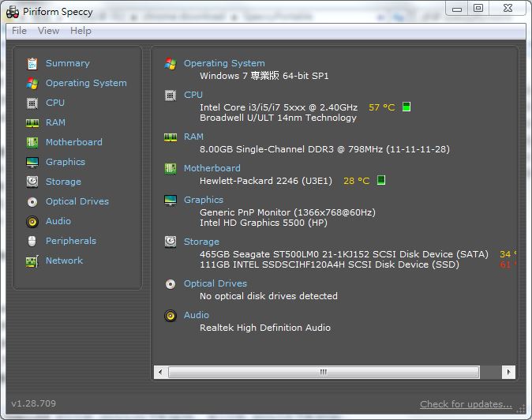Click the Optical Drives disc icon in sidebar
The image size is (532, 420).
click(x=32, y=202)
